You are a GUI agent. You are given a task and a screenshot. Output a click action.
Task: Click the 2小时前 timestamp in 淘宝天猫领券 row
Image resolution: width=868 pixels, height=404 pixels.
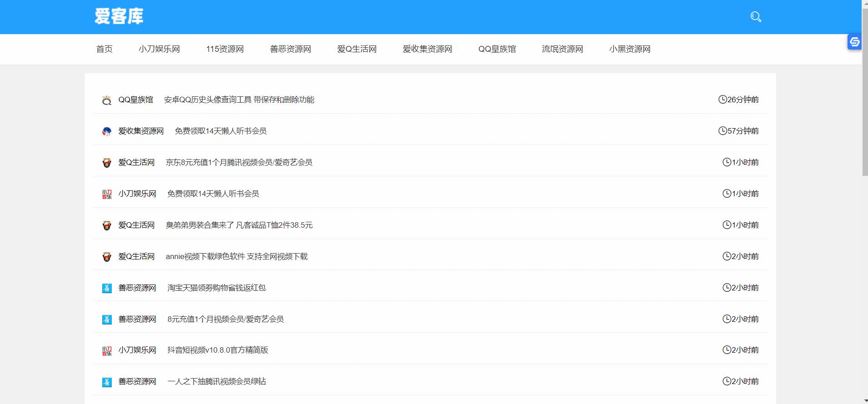coord(745,288)
